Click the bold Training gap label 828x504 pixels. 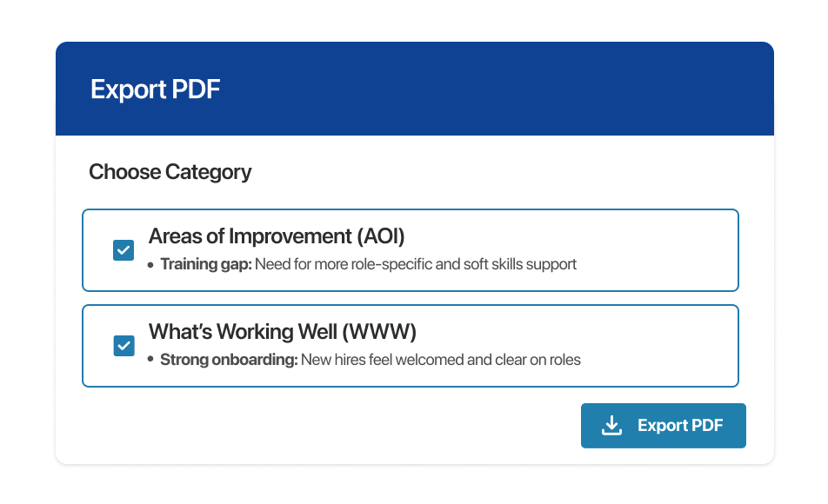click(x=206, y=264)
